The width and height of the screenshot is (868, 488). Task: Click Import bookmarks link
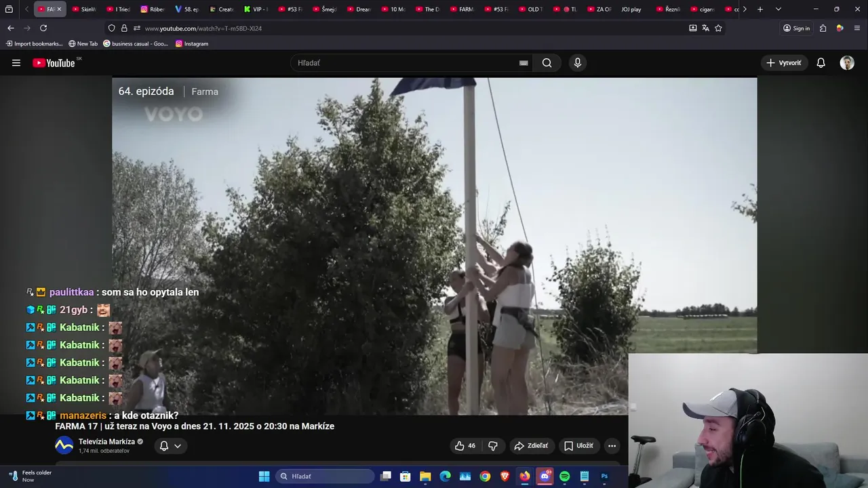34,43
